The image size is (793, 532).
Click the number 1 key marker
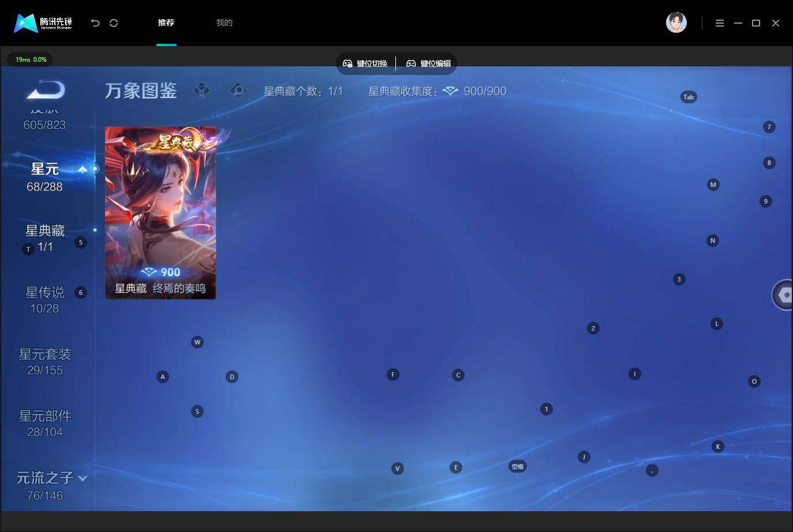(547, 409)
